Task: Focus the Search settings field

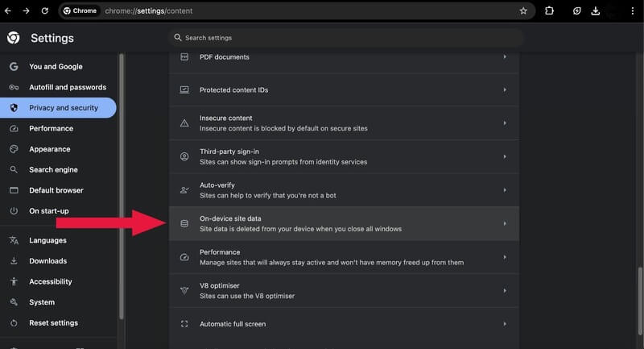Action: pyautogui.click(x=346, y=38)
